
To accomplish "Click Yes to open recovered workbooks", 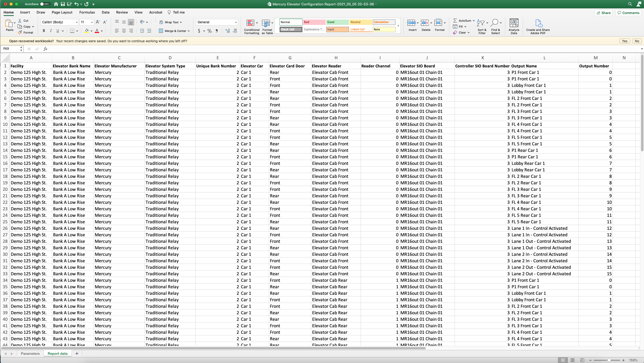I will coord(625,41).
